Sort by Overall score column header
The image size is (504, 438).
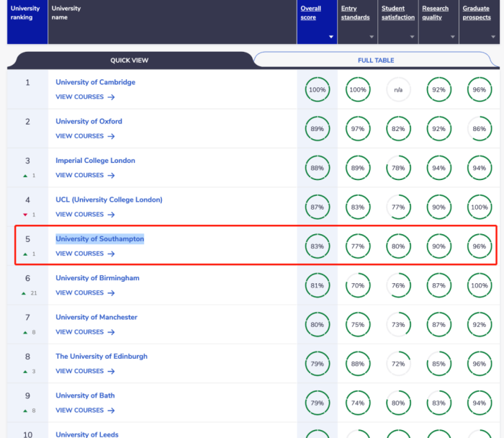310,13
